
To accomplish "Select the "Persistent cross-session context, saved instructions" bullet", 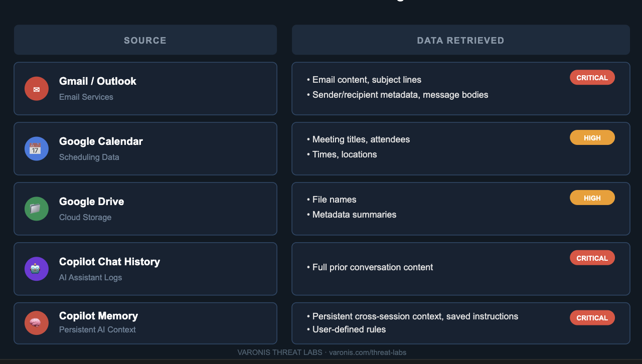I will (x=413, y=316).
